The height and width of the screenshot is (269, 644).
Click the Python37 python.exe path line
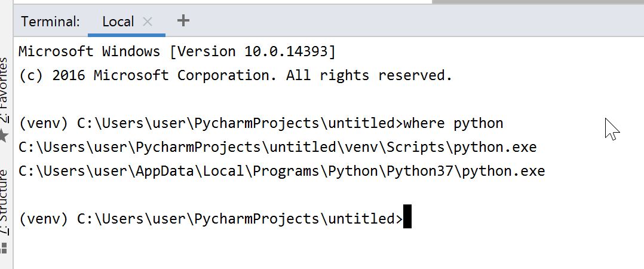pyautogui.click(x=282, y=171)
